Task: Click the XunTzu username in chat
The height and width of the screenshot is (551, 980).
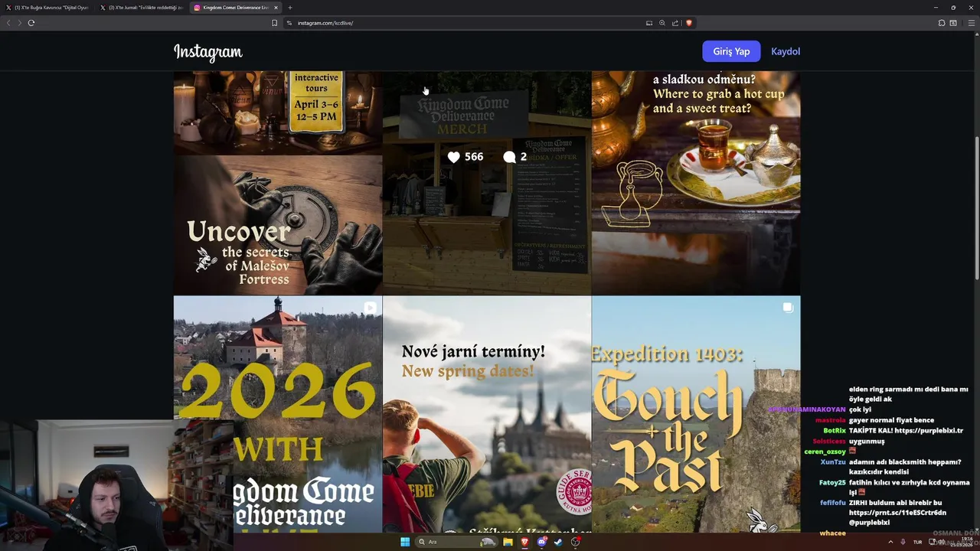Action: [x=833, y=462]
